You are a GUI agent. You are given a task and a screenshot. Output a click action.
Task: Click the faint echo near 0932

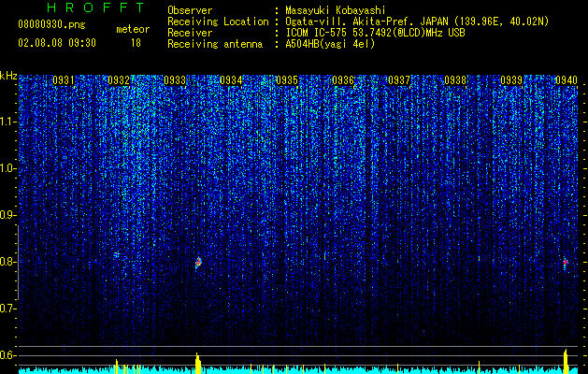click(116, 254)
